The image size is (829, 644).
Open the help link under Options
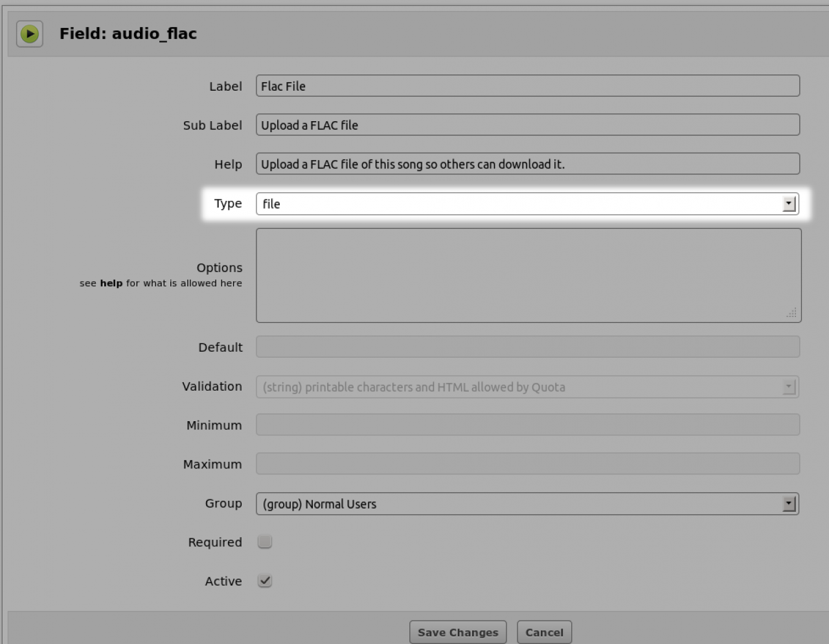(x=111, y=284)
